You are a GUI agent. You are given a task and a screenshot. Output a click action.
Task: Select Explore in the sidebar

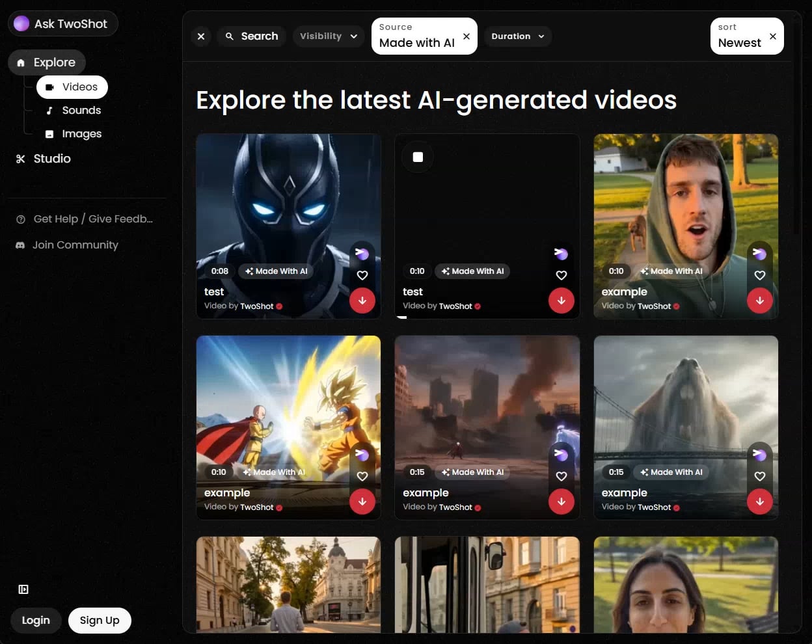tap(46, 62)
